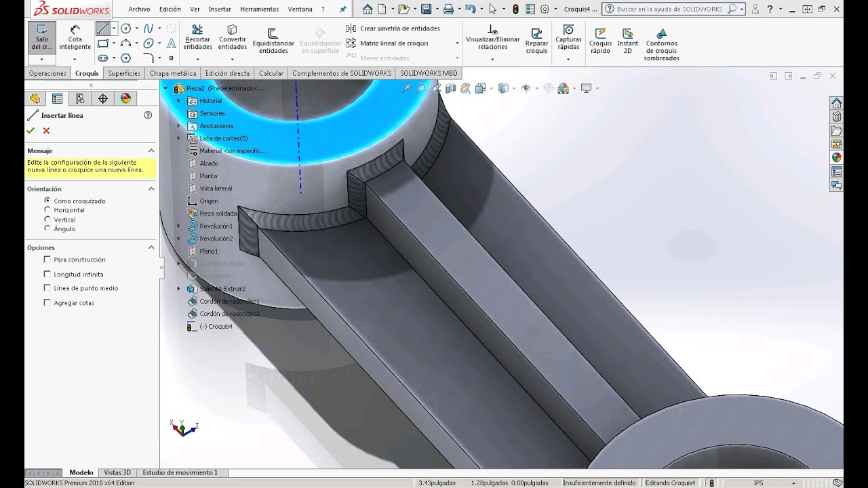The width and height of the screenshot is (868, 488).
Task: Open the ConfigurationManager tab icon
Action: [80, 98]
